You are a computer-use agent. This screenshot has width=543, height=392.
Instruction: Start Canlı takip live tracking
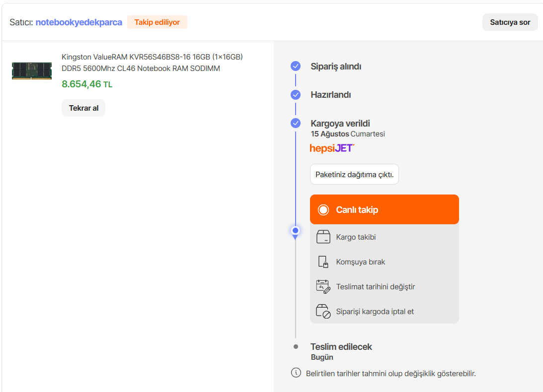coord(385,209)
